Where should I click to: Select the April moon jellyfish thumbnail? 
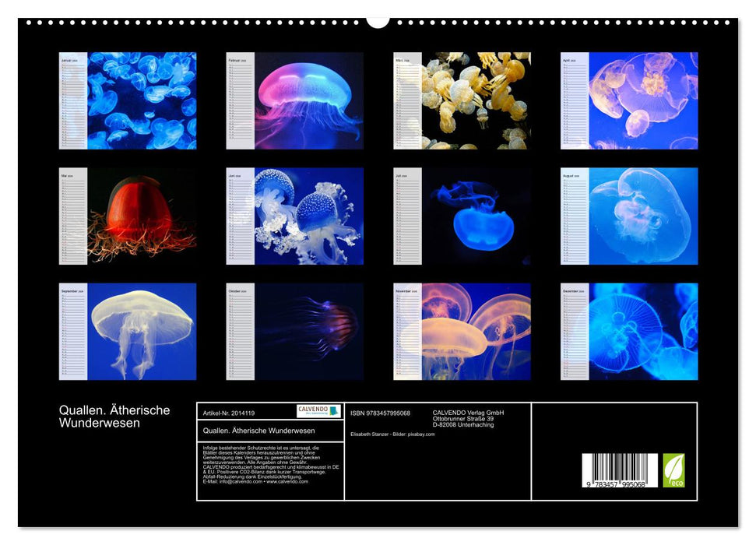(629, 100)
